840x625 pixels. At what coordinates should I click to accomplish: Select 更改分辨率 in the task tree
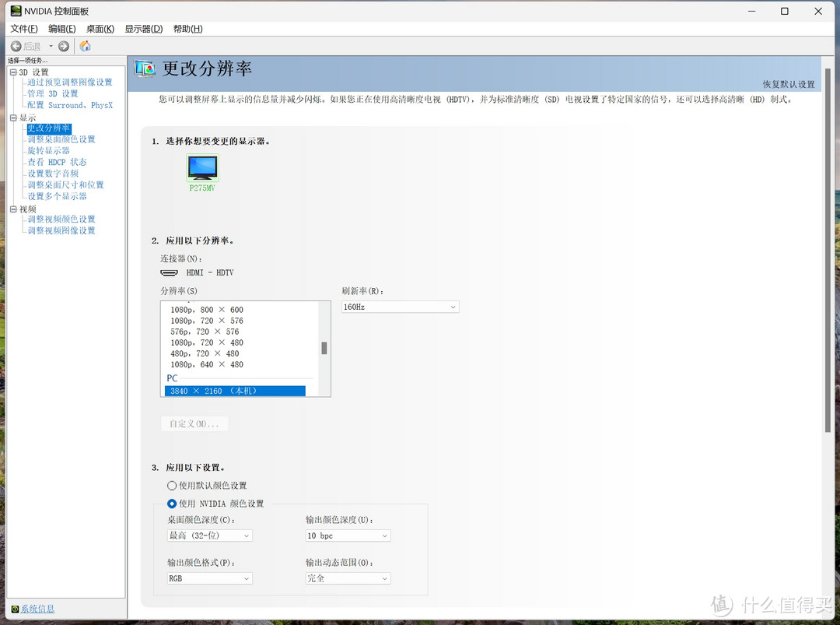[49, 128]
